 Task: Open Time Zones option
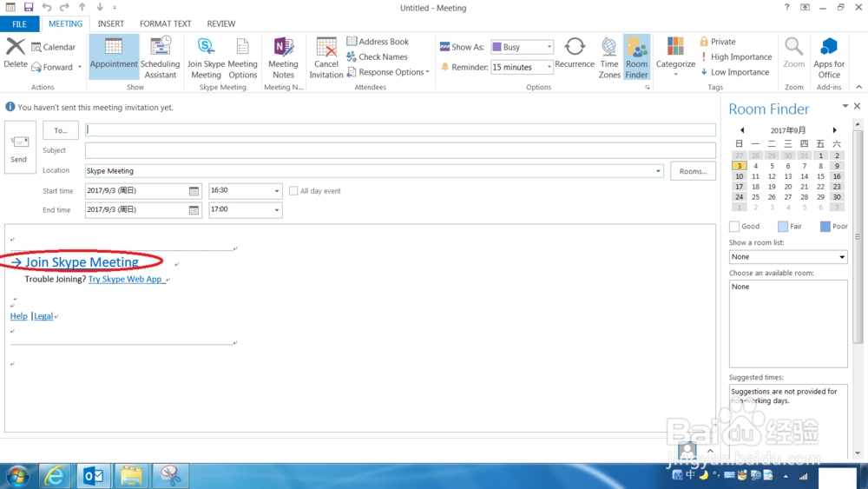pyautogui.click(x=609, y=57)
